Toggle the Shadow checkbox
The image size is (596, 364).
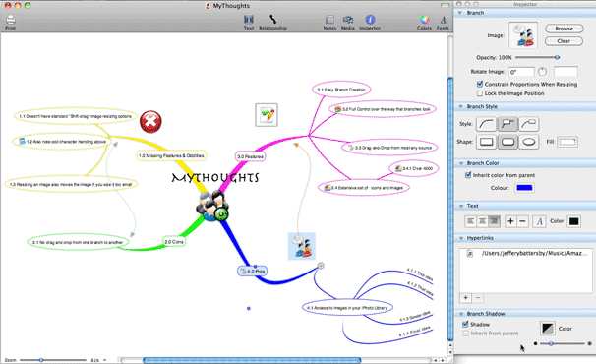tap(465, 324)
